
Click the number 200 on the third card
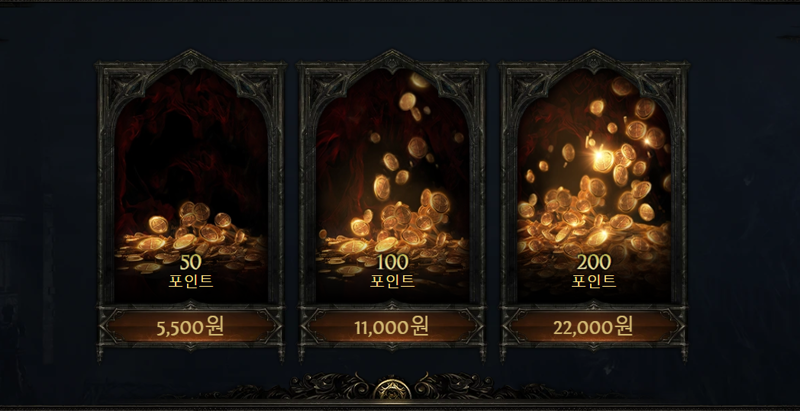(593, 262)
